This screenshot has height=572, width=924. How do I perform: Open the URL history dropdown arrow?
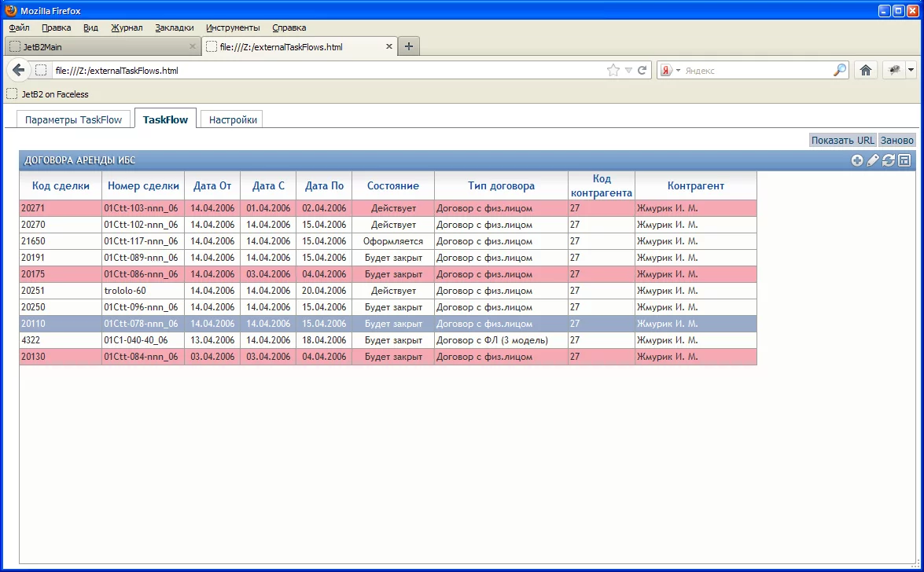(x=628, y=71)
